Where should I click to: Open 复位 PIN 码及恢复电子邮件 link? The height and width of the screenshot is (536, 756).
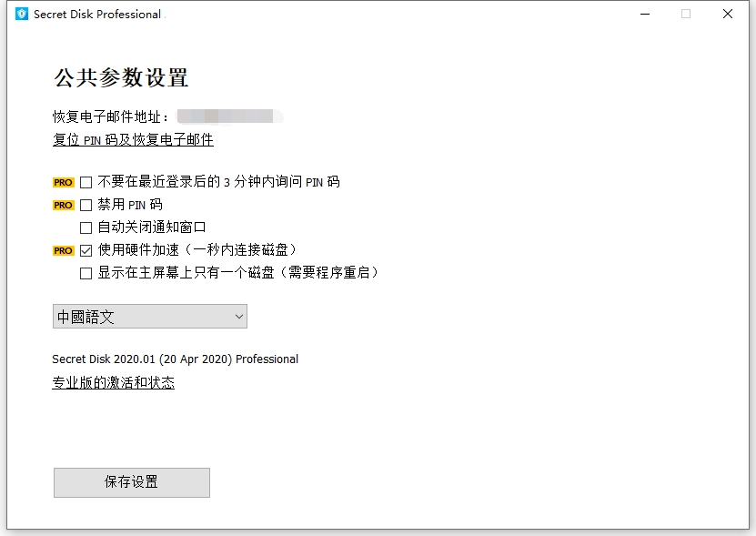[x=133, y=140]
